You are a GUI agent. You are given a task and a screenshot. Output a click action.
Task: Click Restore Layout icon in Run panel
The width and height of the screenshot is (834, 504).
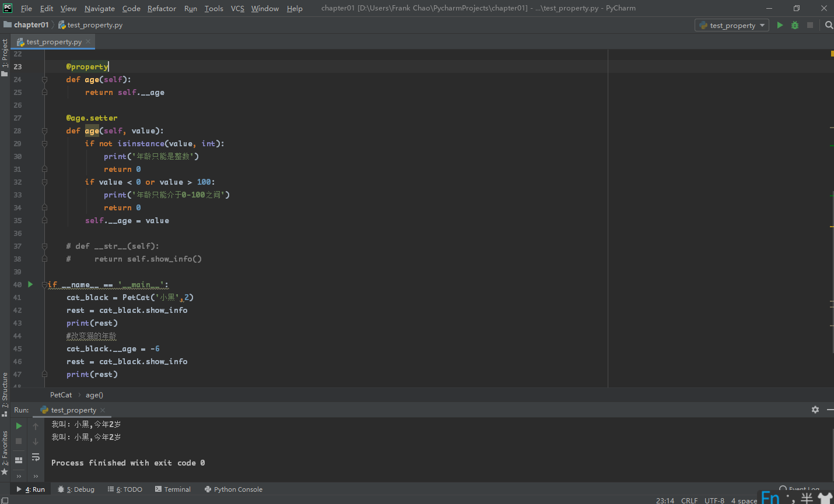click(19, 460)
